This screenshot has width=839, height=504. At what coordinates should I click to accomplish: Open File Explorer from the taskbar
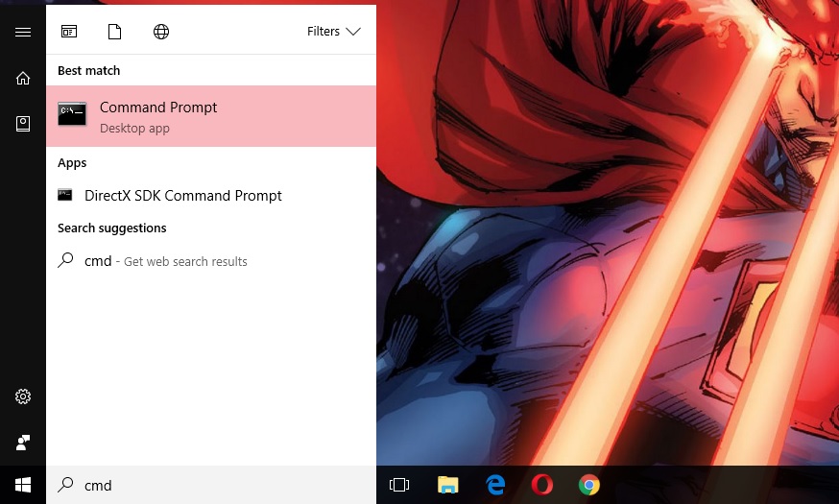coord(448,485)
